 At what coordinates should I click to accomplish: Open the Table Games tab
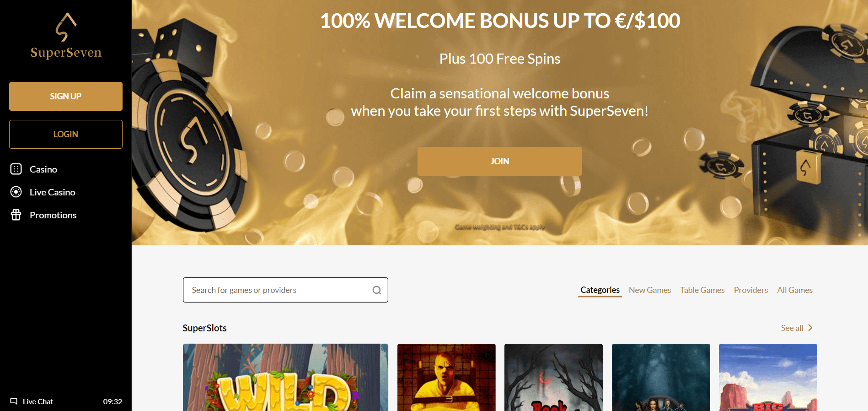702,290
